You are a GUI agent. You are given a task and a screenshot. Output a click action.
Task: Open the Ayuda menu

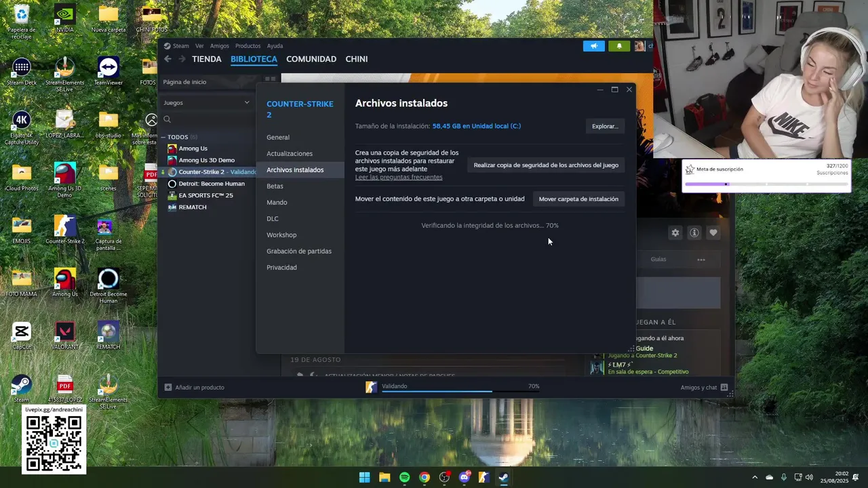coord(275,46)
